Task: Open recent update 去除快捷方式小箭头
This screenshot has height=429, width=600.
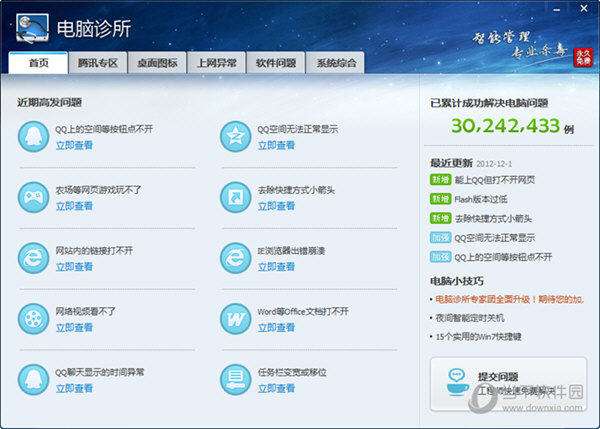Action: tap(493, 219)
